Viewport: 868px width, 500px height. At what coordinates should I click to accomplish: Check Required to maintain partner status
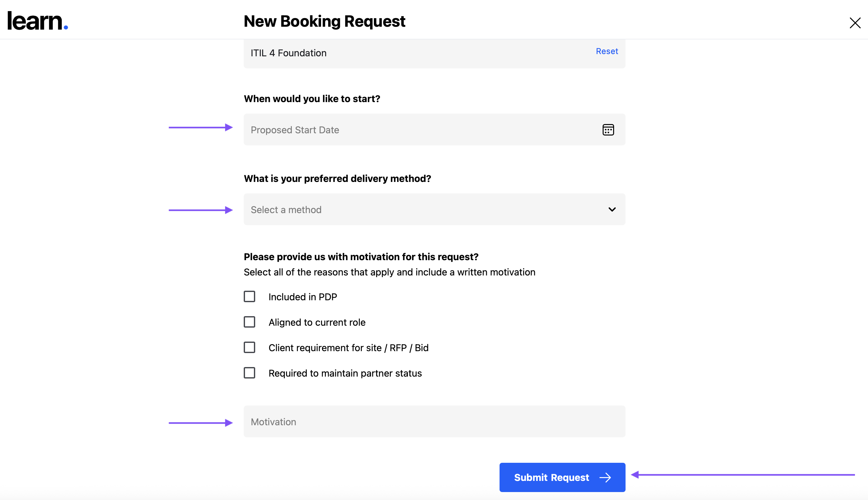click(249, 372)
